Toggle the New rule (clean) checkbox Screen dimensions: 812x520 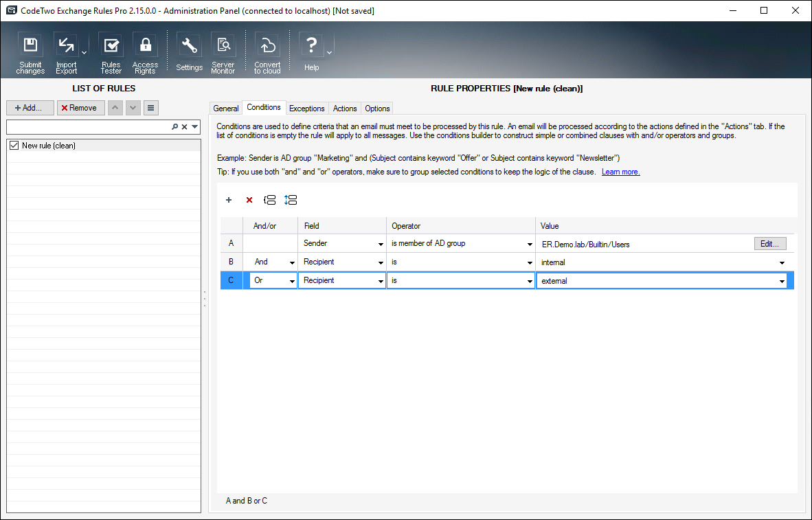coord(14,146)
